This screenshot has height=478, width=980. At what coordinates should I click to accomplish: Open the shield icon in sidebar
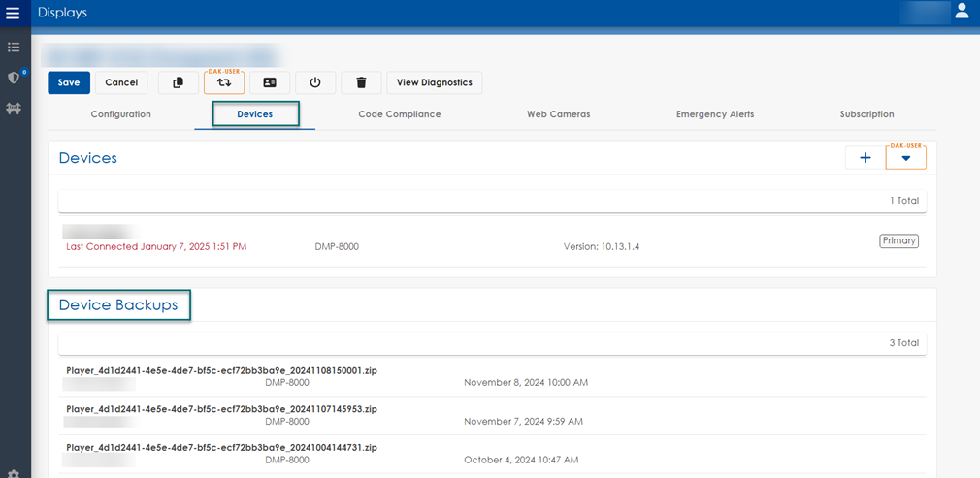click(x=14, y=78)
